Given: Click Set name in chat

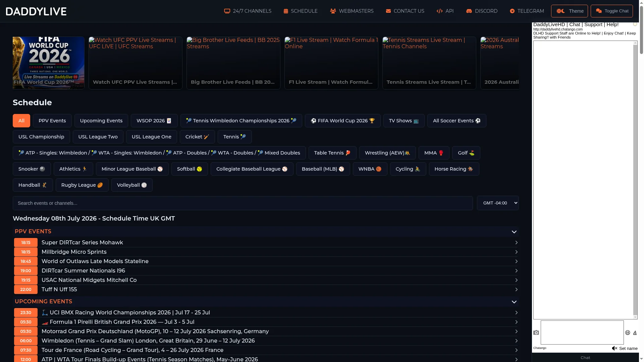Looking at the screenshot, I should click(x=628, y=349).
